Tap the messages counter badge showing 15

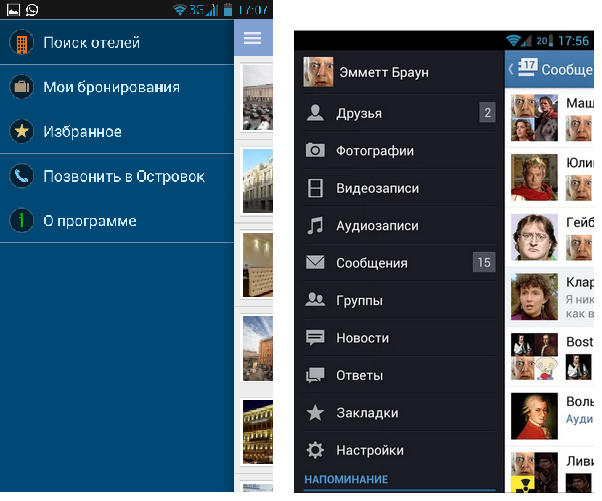click(484, 262)
